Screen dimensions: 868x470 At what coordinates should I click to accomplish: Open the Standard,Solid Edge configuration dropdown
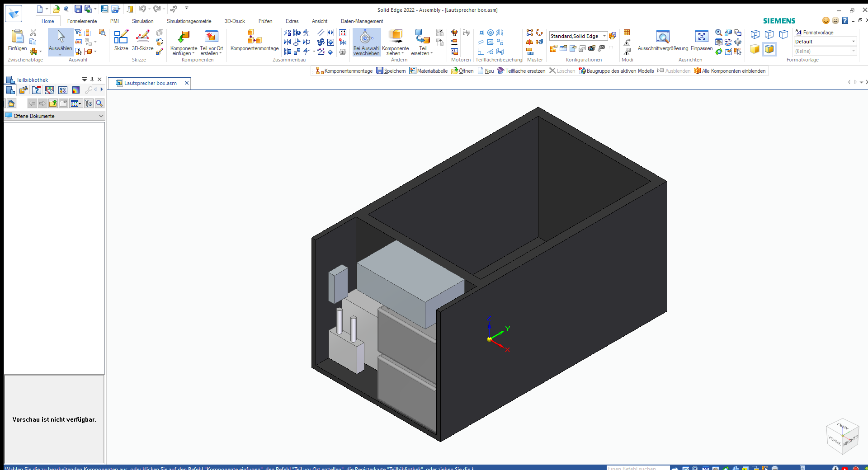click(x=604, y=36)
